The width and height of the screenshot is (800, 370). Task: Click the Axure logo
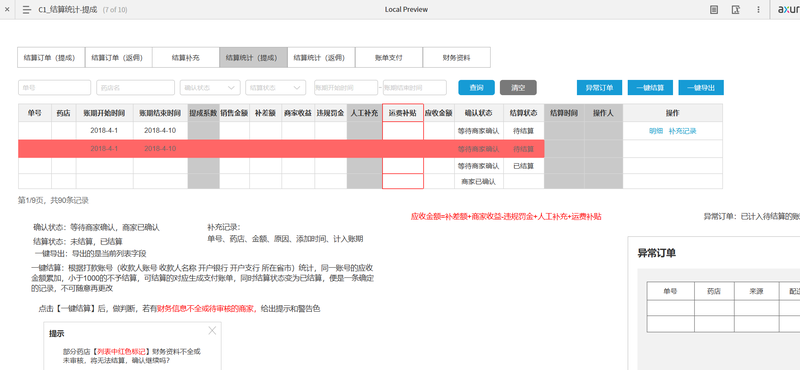click(788, 10)
